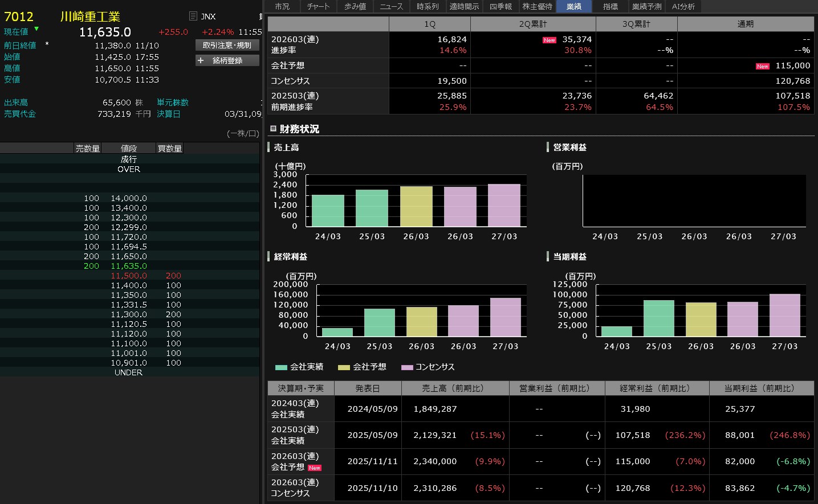The height and width of the screenshot is (504, 818).
Task: Click the green 会社実績 legend swatch
Action: click(x=280, y=367)
